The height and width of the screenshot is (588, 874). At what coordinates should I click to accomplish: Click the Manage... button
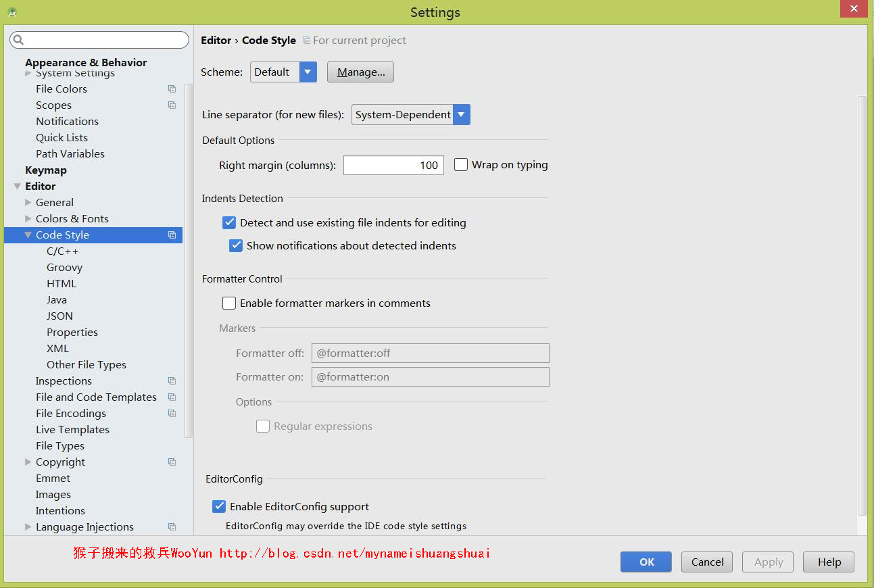[360, 72]
